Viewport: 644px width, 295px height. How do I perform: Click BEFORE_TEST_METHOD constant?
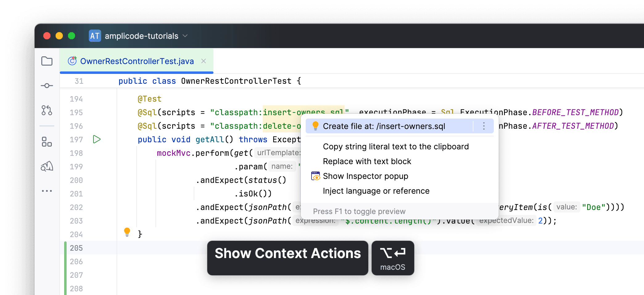click(575, 112)
